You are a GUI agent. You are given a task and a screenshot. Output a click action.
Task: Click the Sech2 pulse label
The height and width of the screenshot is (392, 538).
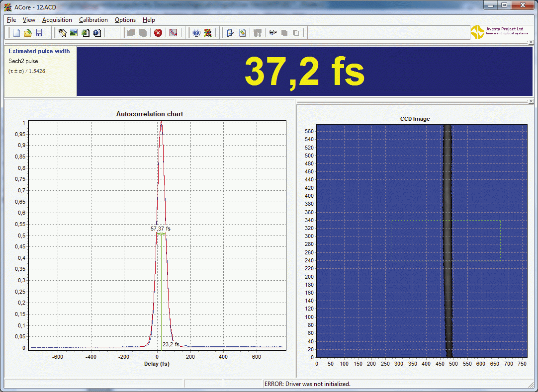click(x=23, y=61)
